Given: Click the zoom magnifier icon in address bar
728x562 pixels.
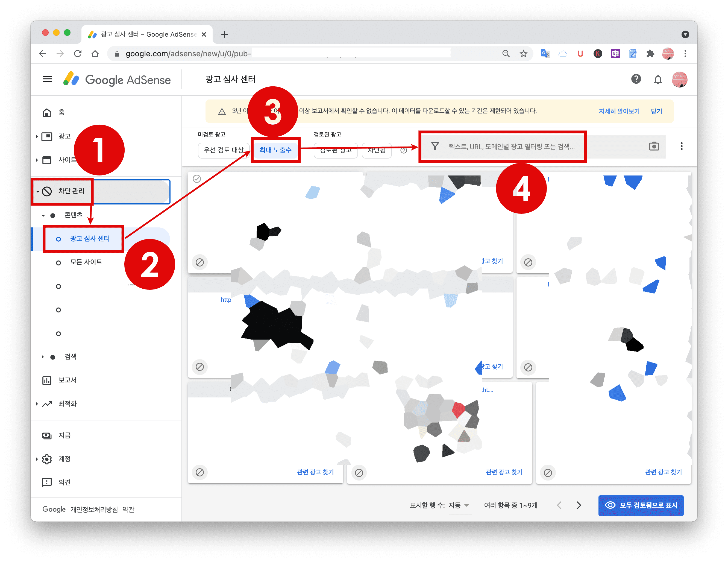Looking at the screenshot, I should [x=506, y=54].
